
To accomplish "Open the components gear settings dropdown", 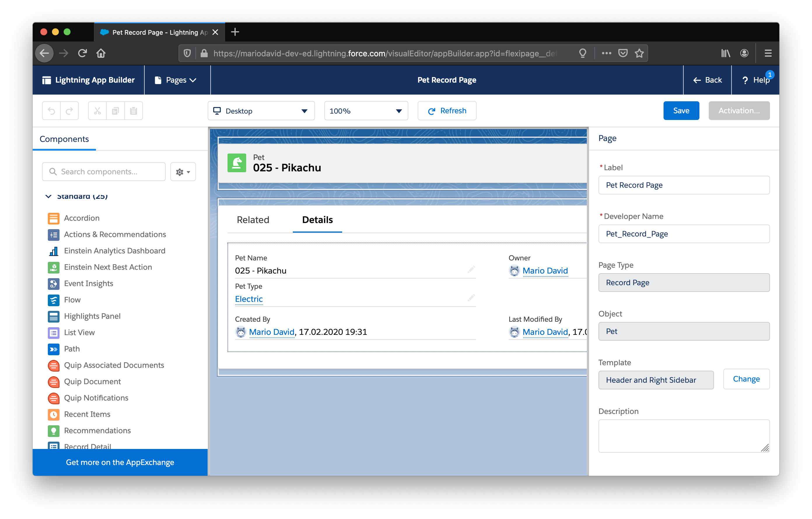I will click(183, 172).
